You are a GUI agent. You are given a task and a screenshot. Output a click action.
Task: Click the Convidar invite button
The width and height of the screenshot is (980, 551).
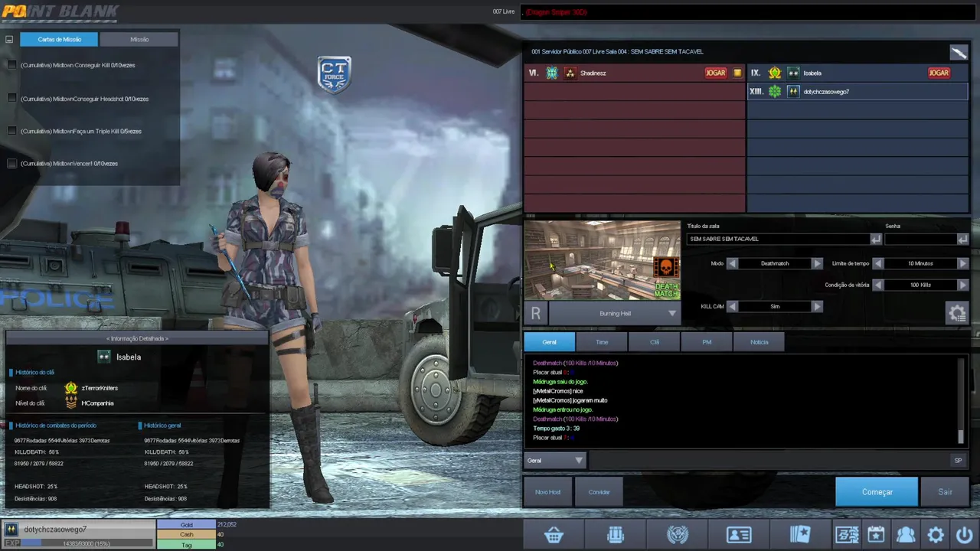click(599, 492)
